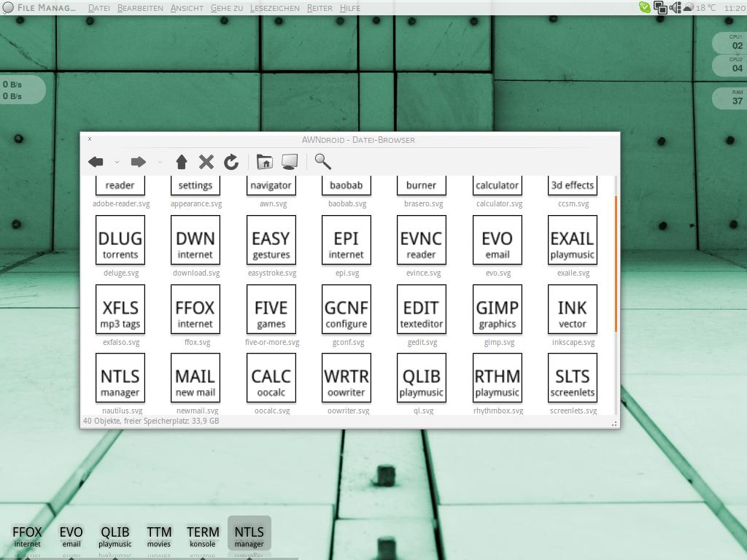The height and width of the screenshot is (560, 747).
Task: Select the EASY gestures icon file
Action: coord(271,240)
